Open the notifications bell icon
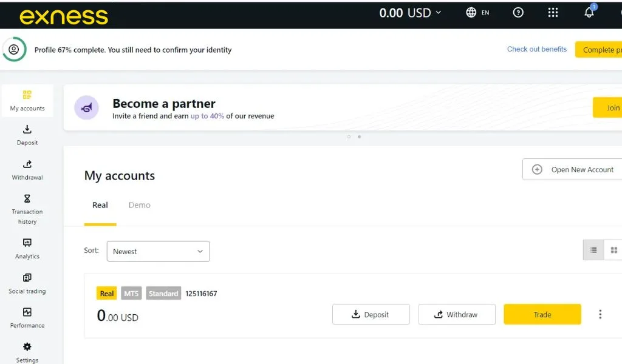This screenshot has height=364, width=622. (x=589, y=13)
